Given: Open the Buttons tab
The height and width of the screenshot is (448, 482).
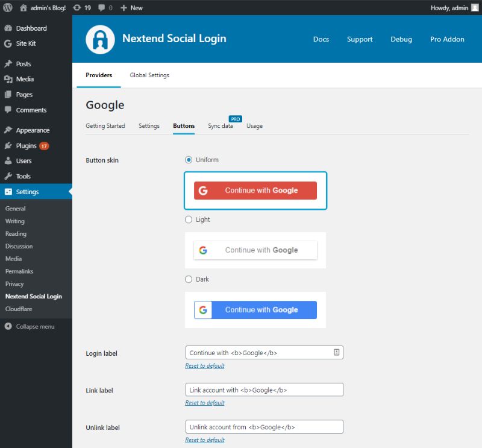Looking at the screenshot, I should coord(184,126).
